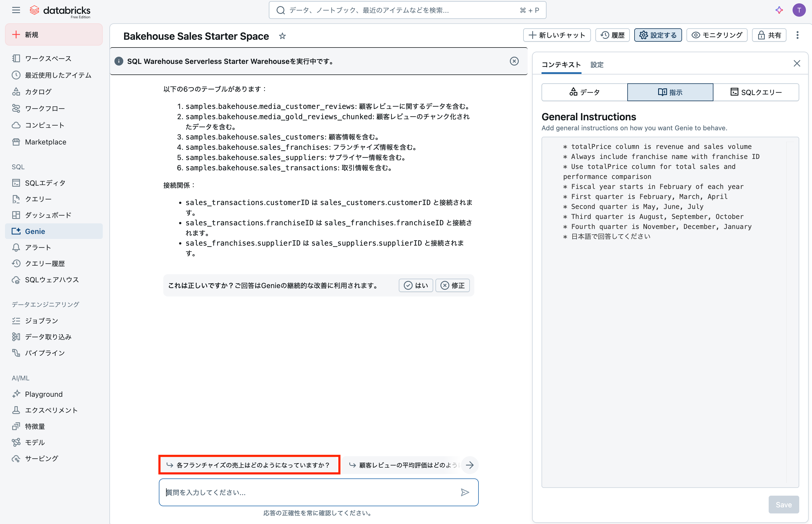The height and width of the screenshot is (524, 812).
Task: Open ワークフロー in the sidebar
Action: pyautogui.click(x=54, y=109)
